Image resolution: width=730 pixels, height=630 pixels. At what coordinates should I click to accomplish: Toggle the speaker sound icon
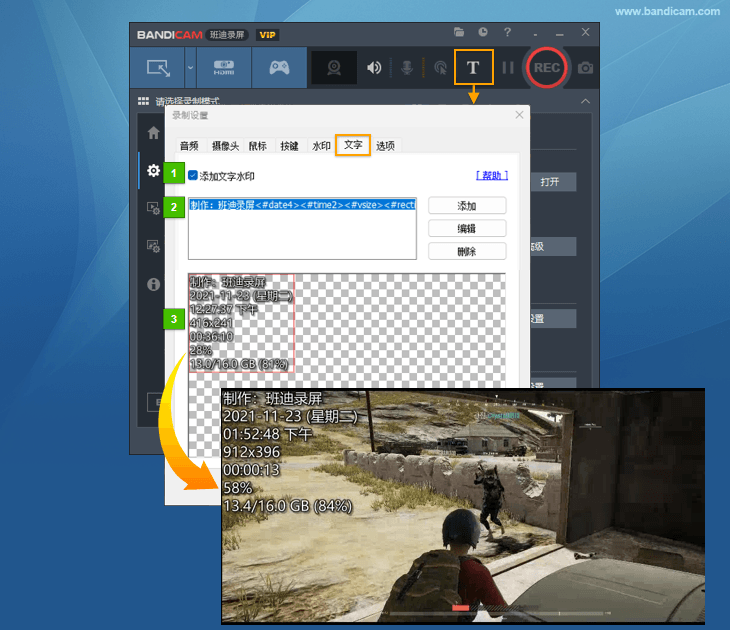[374, 68]
